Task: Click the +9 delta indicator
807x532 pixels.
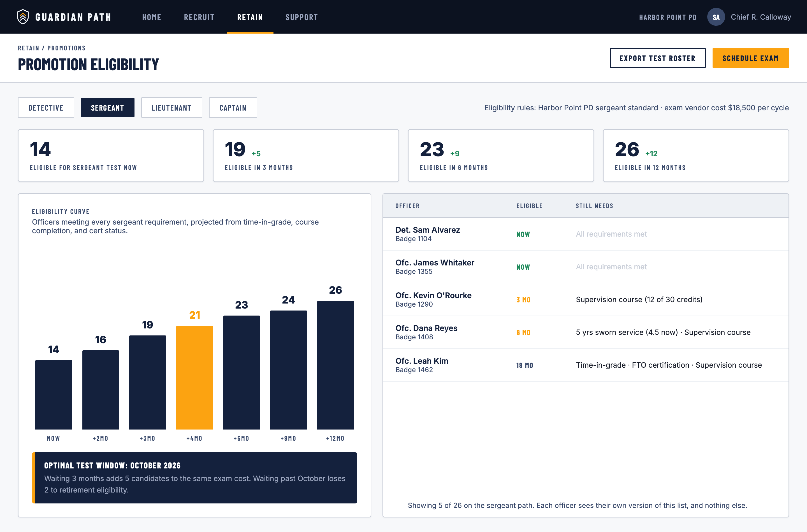Action: [x=454, y=154]
